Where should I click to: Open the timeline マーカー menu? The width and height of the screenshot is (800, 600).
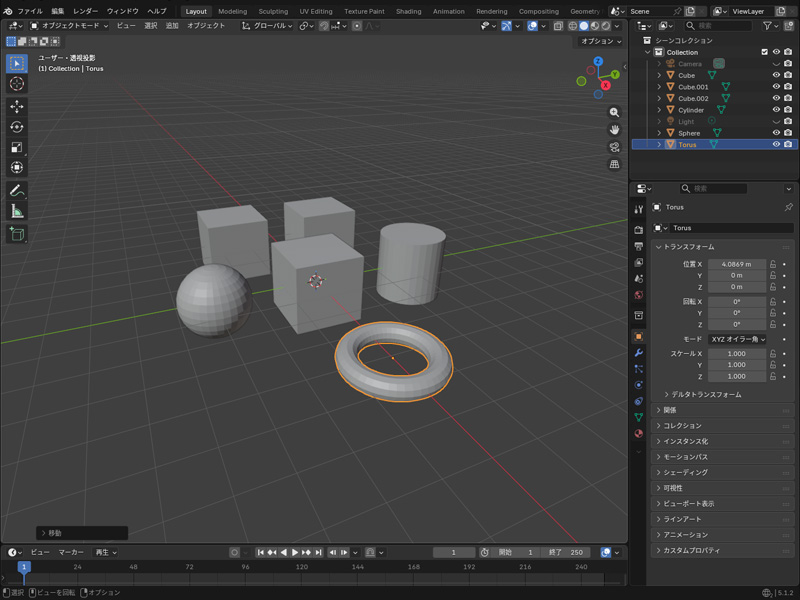[71, 553]
